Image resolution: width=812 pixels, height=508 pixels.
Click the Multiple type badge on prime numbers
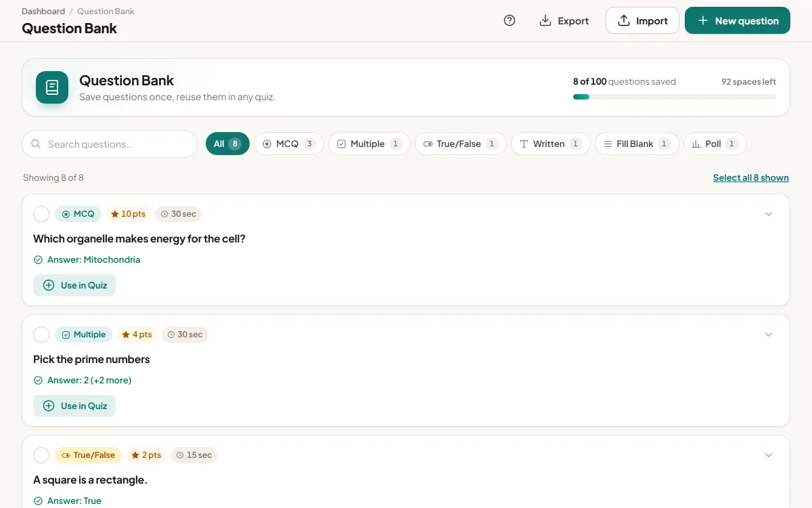point(83,335)
